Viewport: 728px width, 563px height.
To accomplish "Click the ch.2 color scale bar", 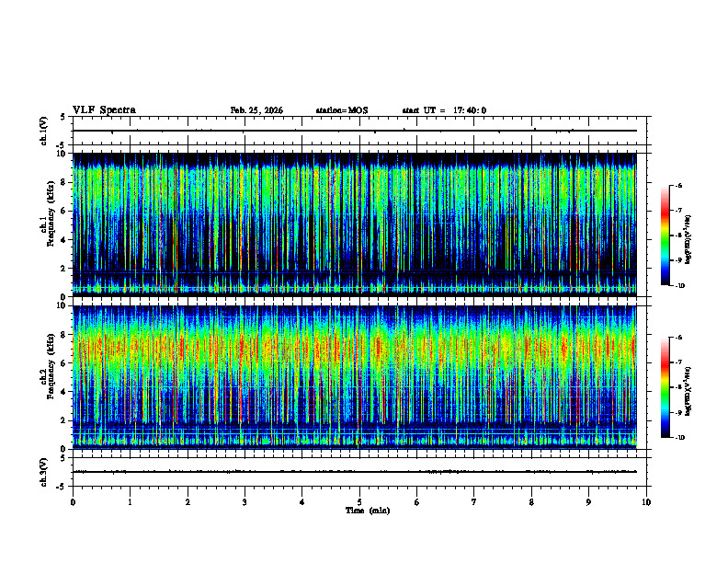I will coord(665,387).
